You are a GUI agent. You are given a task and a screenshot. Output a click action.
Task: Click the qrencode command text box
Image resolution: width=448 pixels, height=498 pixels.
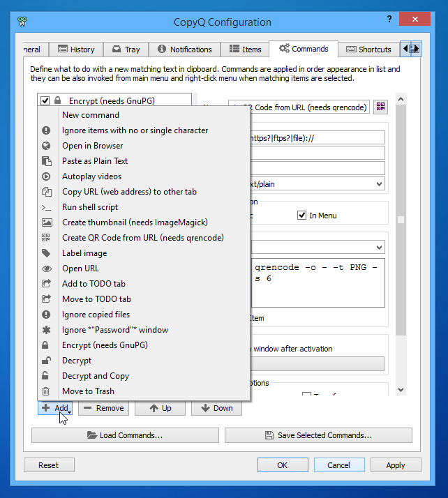318,282
